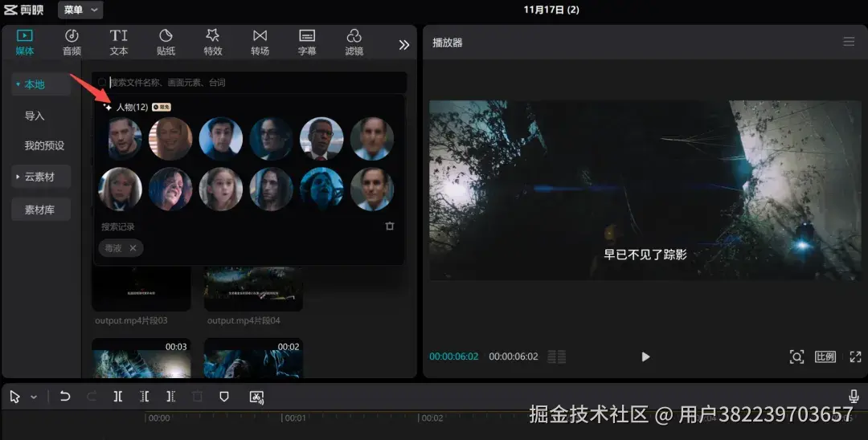Focus the file name search field

[x=249, y=83]
